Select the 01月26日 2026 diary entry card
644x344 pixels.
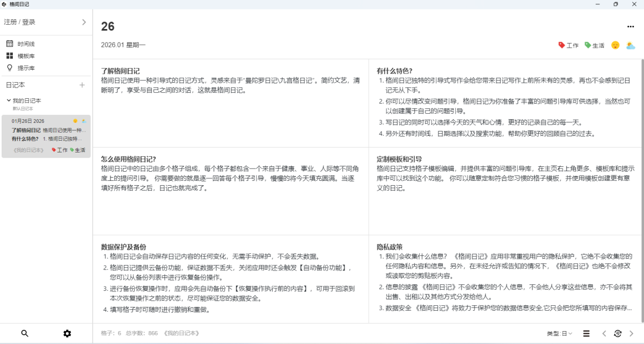(46, 136)
